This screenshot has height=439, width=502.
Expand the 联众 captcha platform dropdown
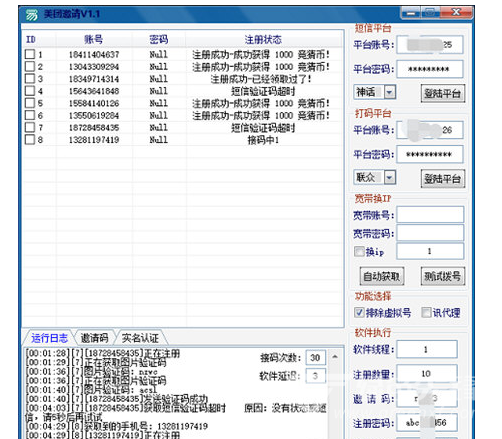[x=389, y=177]
